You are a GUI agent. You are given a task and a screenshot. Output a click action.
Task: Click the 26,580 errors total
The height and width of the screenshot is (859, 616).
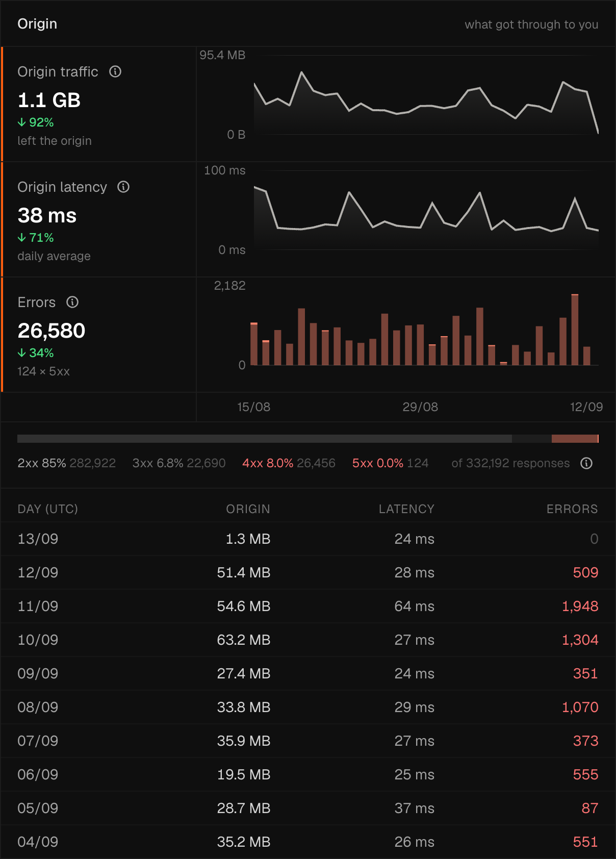tap(52, 331)
